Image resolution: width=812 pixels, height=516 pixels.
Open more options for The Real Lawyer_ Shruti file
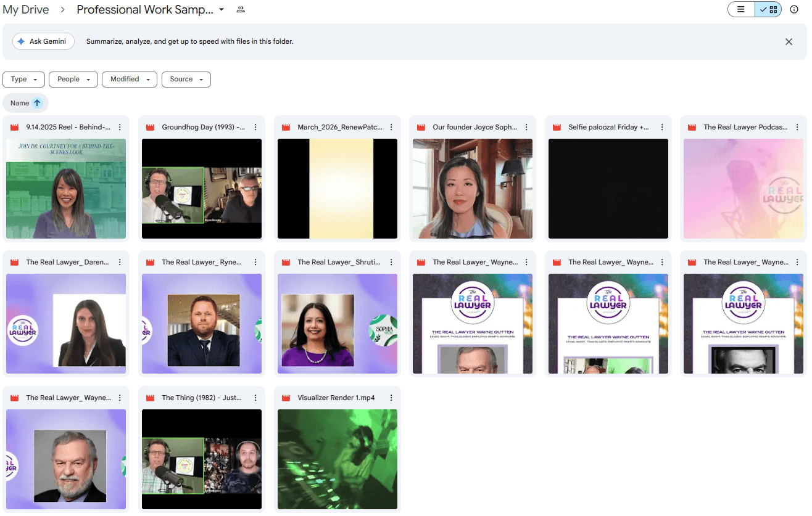tap(391, 262)
